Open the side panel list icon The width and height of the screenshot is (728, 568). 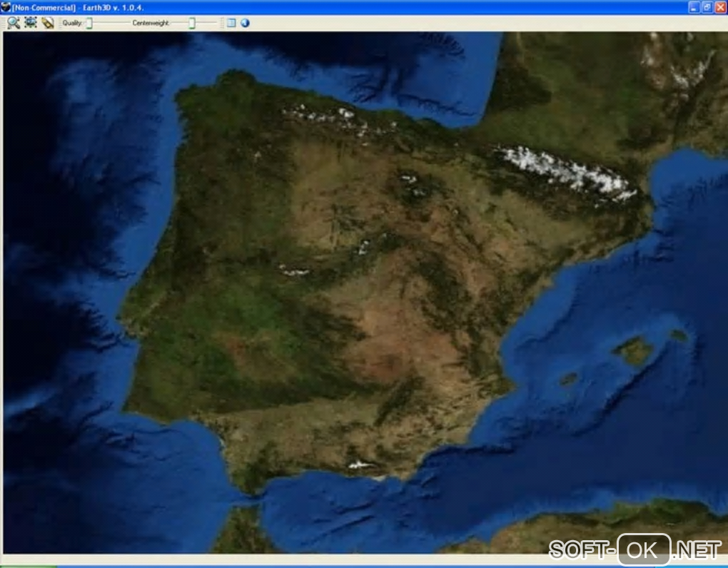(231, 23)
